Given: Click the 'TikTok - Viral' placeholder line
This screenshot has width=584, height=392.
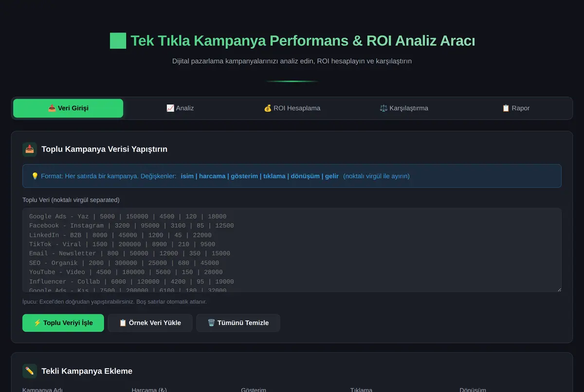Looking at the screenshot, I should pyautogui.click(x=122, y=244).
